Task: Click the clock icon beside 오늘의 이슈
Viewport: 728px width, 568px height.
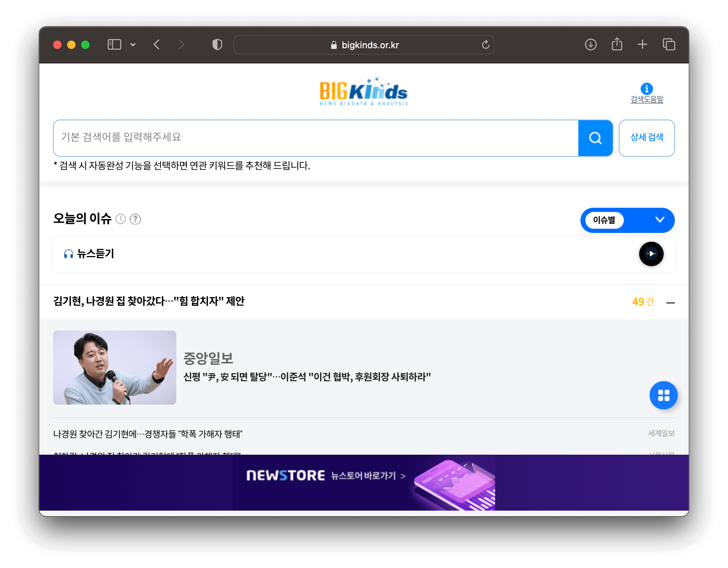Action: coord(121,219)
